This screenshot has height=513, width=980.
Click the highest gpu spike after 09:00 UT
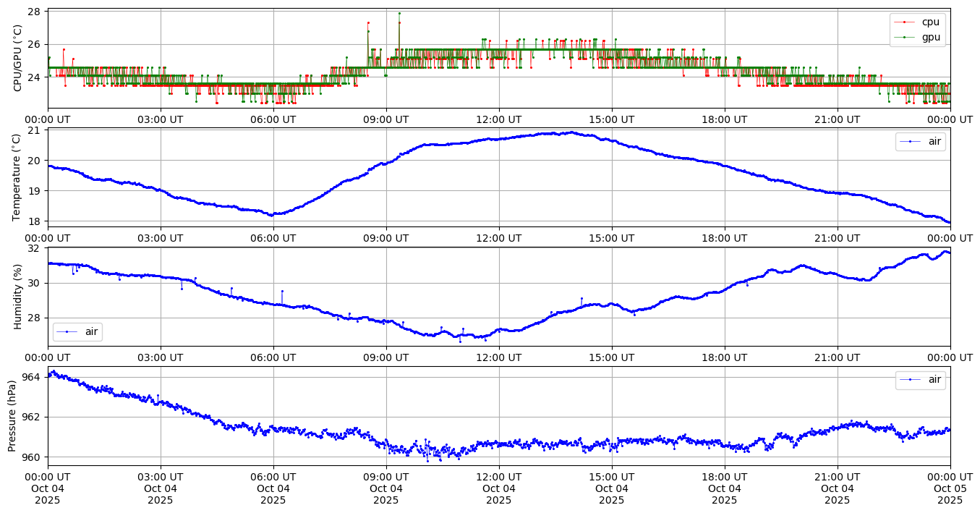[399, 14]
